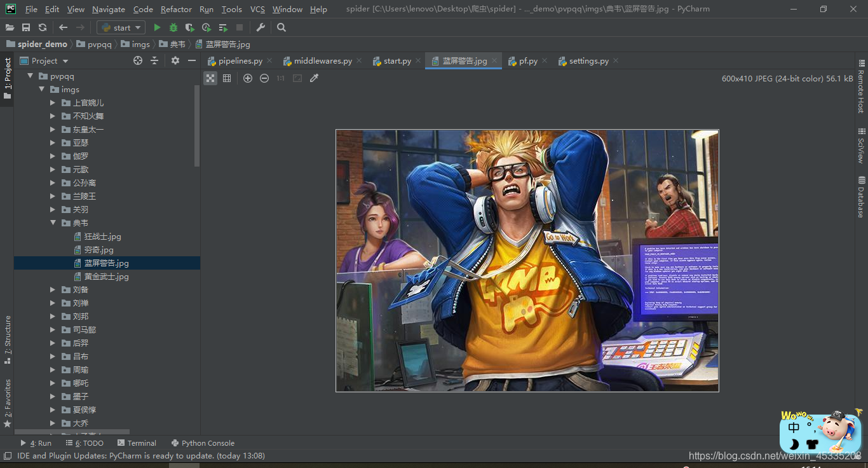Open the Python Console tool window

pyautogui.click(x=203, y=443)
